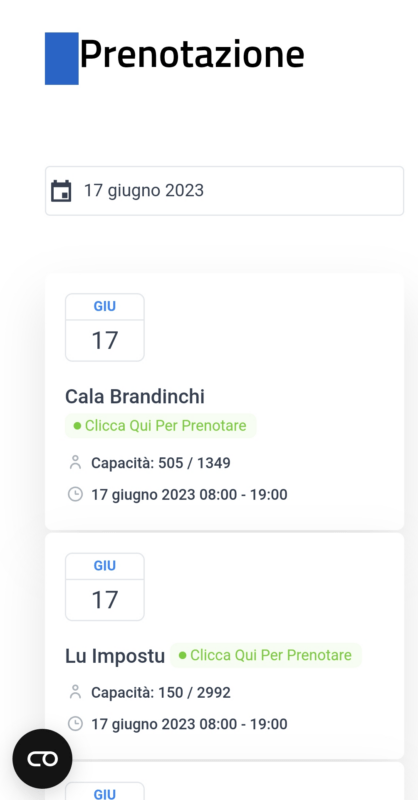Click the clock icon in Lu Impostu card
Viewport: 418px width, 800px height.
[75, 724]
